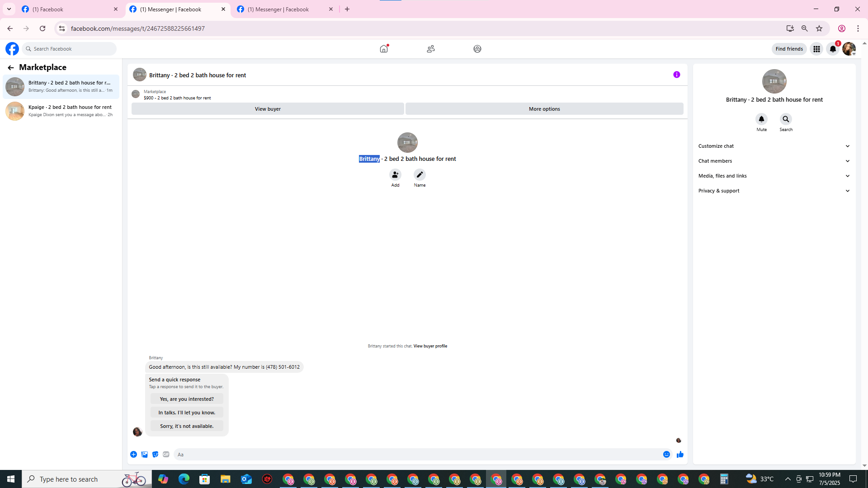Click the Mute bell icon
This screenshot has width=868, height=488.
coord(761,119)
